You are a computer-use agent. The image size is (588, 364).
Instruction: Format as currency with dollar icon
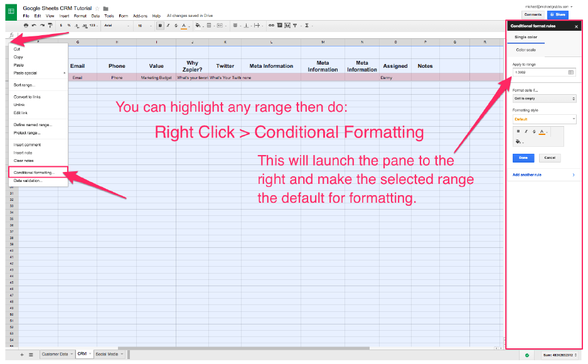[x=61, y=26]
